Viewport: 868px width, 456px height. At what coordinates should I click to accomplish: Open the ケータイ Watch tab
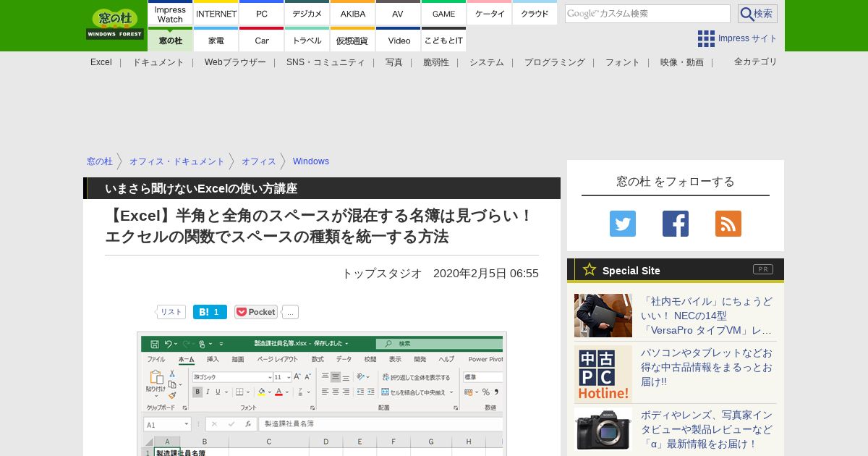point(490,13)
